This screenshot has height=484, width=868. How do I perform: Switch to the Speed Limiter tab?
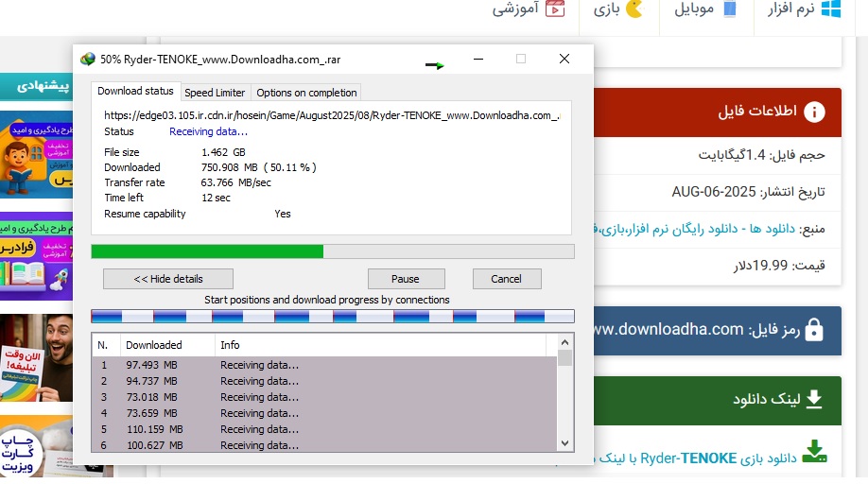coord(215,93)
